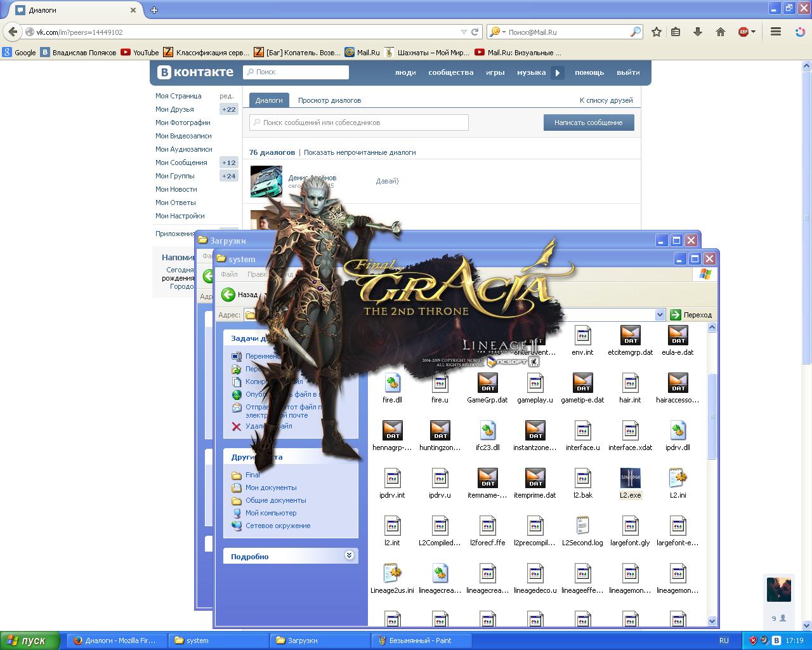Viewport: 812px width, 650px height.
Task: Select the ipdrv.dll file icon
Action: click(678, 430)
